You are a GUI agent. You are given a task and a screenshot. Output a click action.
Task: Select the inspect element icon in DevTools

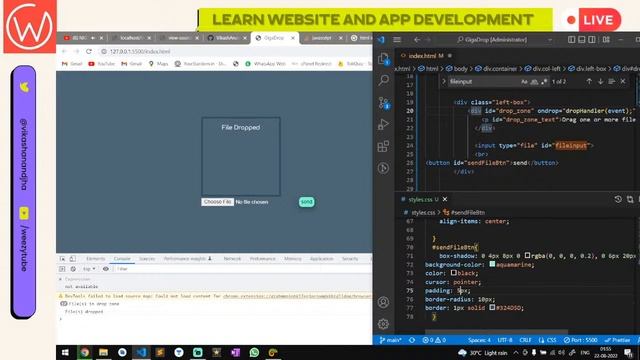point(62,259)
